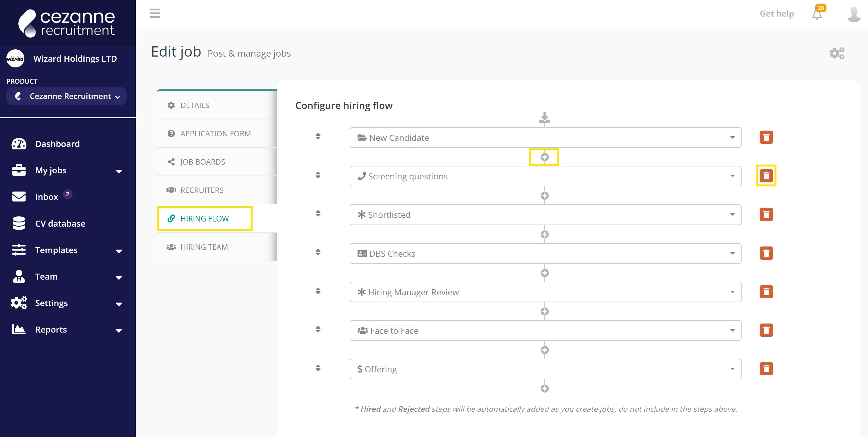Screen dimensions: 868x437
Task: Remove the Shortlisted step
Action: (766, 214)
